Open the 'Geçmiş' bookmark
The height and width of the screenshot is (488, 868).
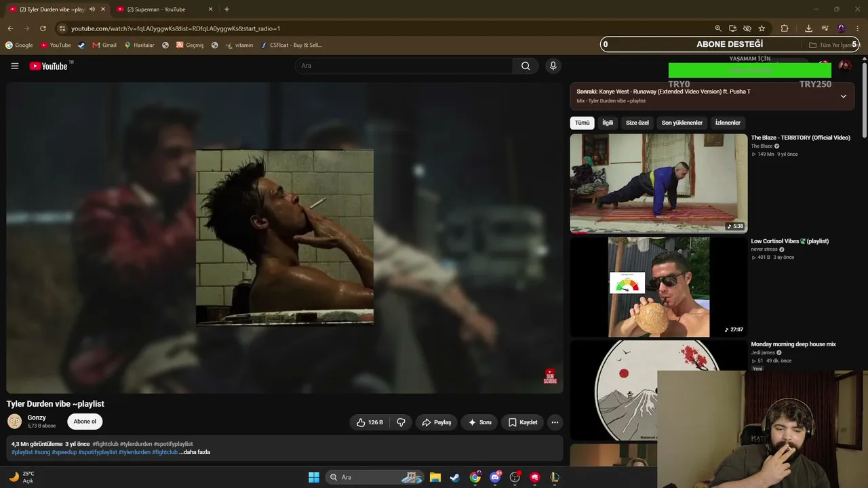click(x=190, y=45)
